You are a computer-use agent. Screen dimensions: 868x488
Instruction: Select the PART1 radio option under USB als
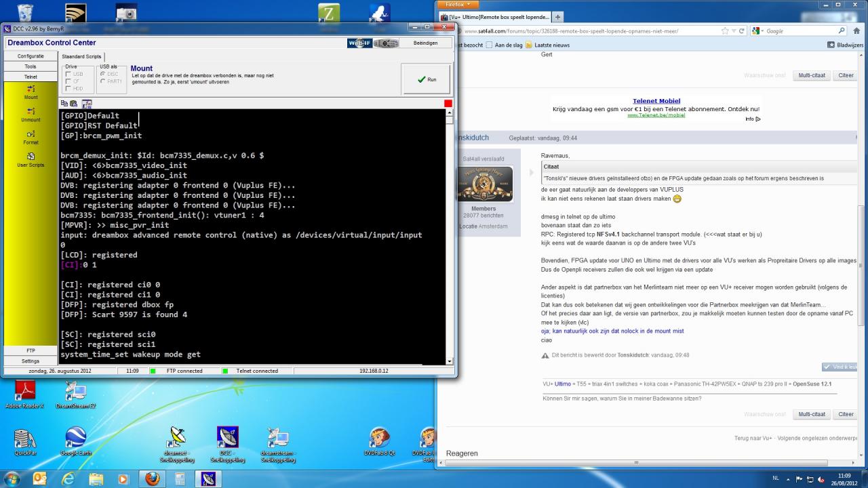tap(102, 81)
